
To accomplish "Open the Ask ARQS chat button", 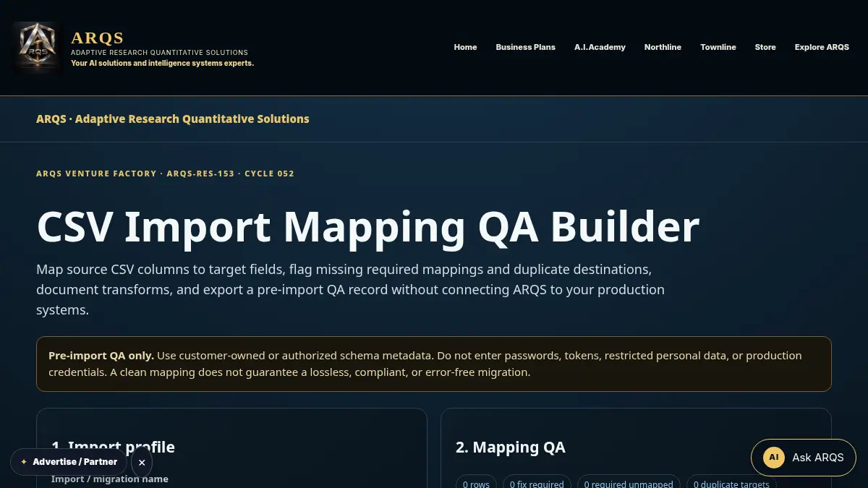I will (803, 458).
